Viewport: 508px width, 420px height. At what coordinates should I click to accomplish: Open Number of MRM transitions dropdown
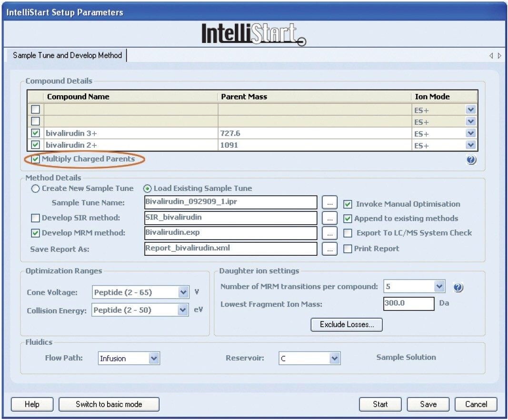[439, 286]
